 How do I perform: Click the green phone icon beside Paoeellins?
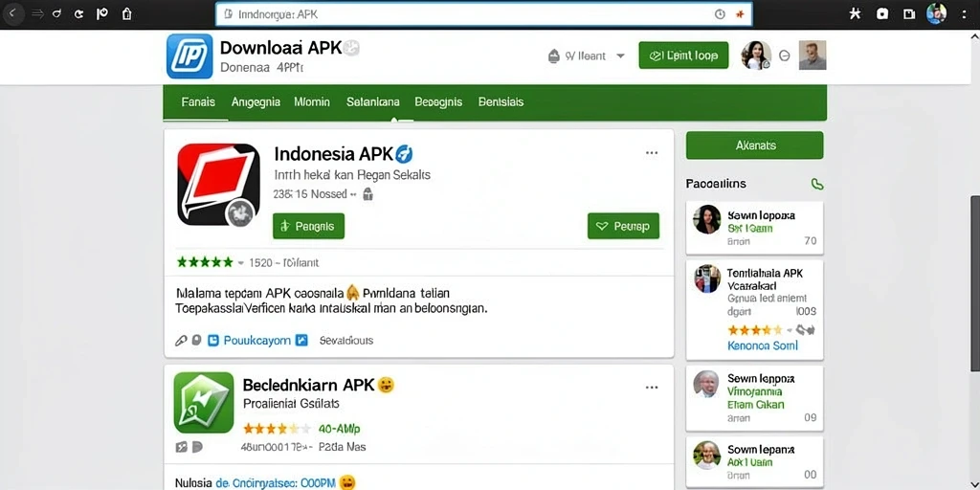click(x=817, y=184)
